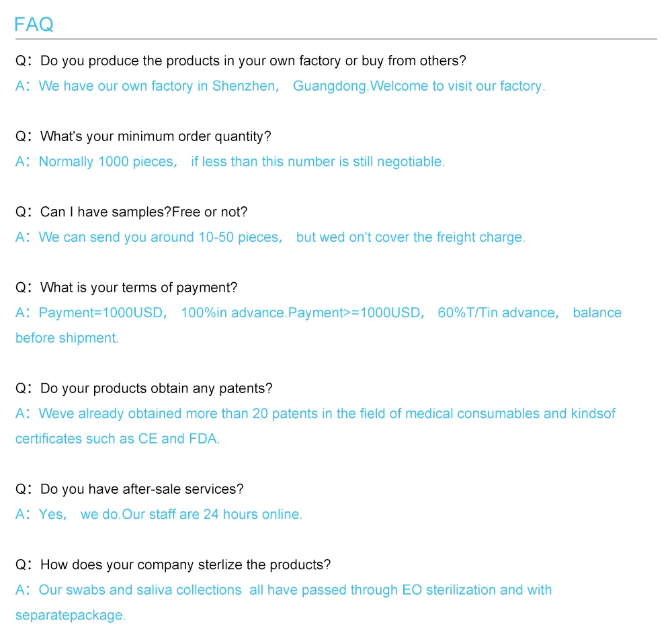
Task: Click the answer mentioning Shenzhen, Guangdong factory
Action: (x=280, y=86)
